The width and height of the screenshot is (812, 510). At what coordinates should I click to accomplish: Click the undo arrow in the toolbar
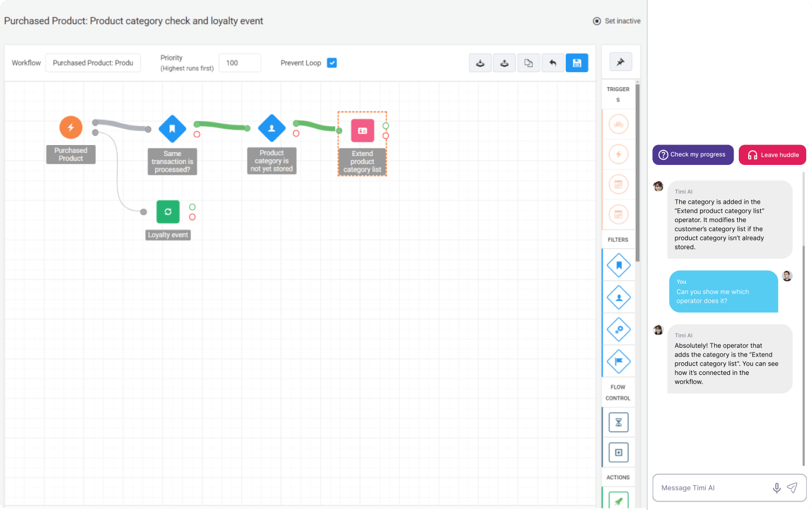click(552, 63)
